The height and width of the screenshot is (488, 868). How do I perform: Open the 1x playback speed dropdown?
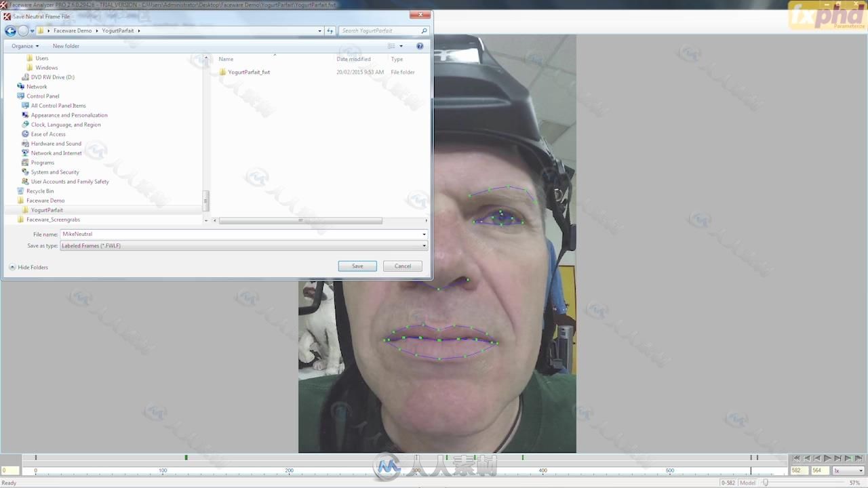[848, 470]
